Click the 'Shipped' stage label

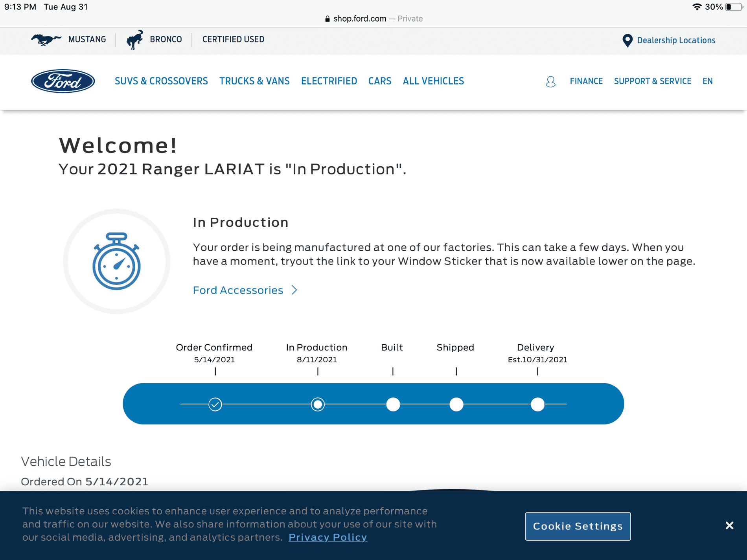(x=455, y=347)
